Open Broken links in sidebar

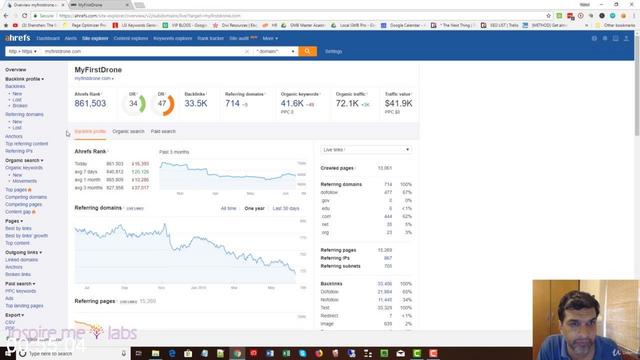(x=18, y=274)
